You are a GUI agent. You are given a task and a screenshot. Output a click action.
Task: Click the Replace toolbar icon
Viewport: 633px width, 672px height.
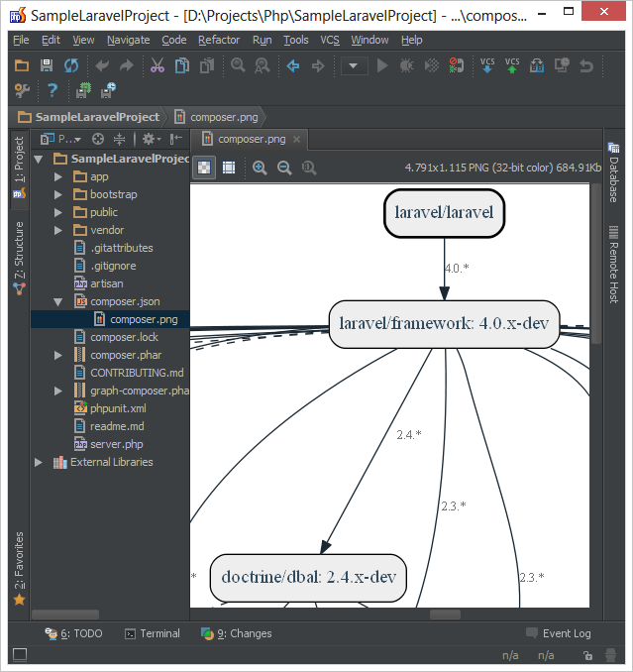pyautogui.click(x=263, y=66)
